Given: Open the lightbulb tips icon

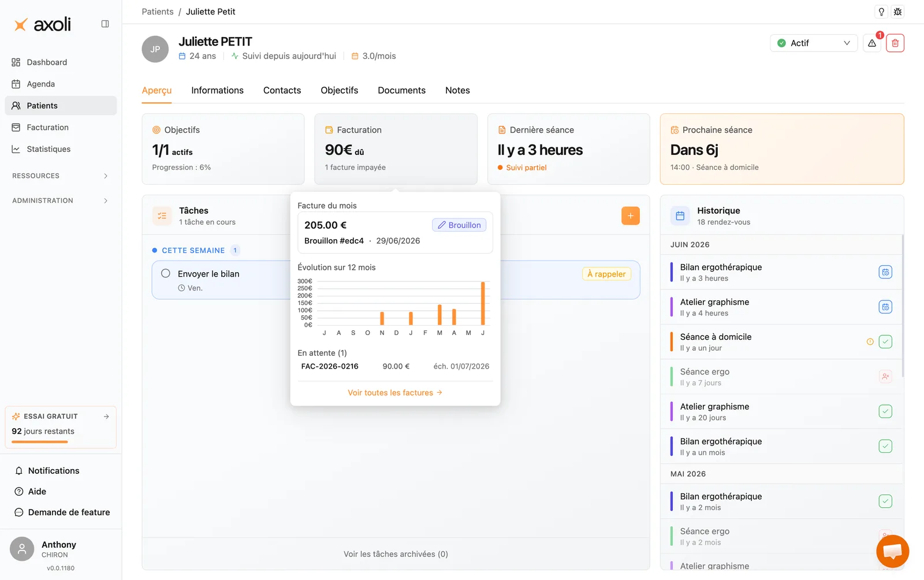Looking at the screenshot, I should [881, 12].
